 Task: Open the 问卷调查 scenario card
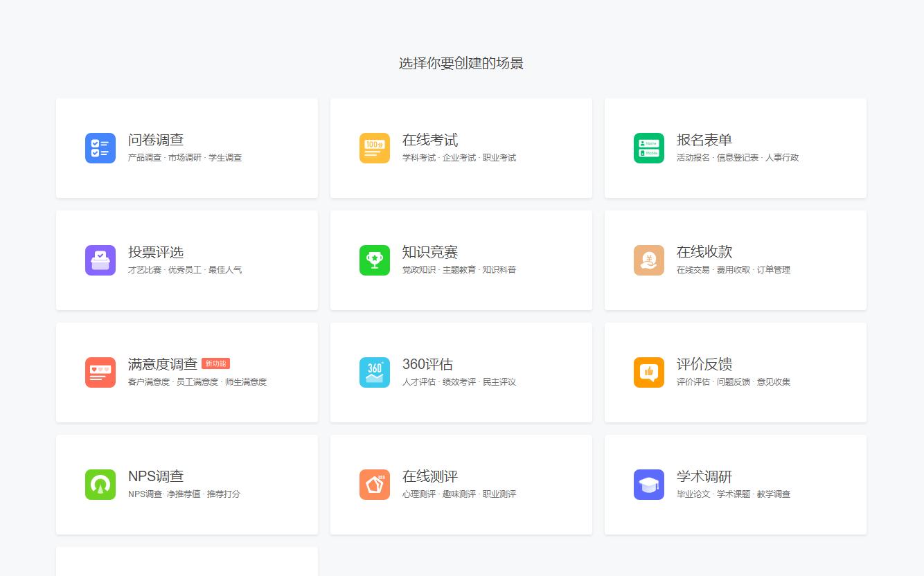click(187, 147)
